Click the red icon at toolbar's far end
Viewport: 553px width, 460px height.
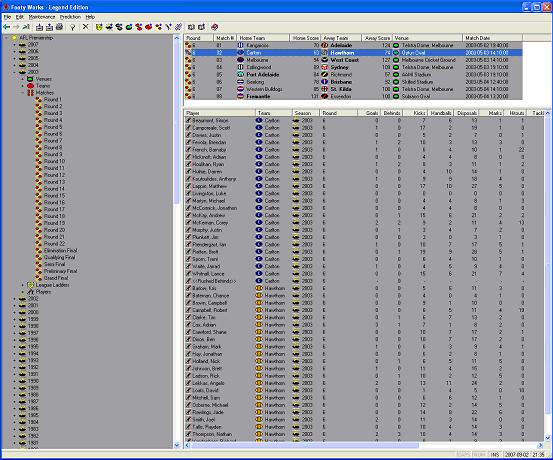coord(214,27)
